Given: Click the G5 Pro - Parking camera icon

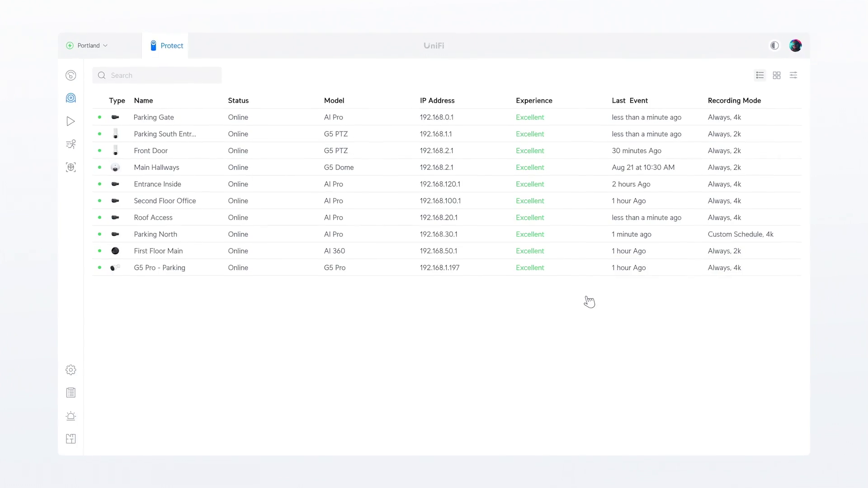Looking at the screenshot, I should click(x=115, y=267).
